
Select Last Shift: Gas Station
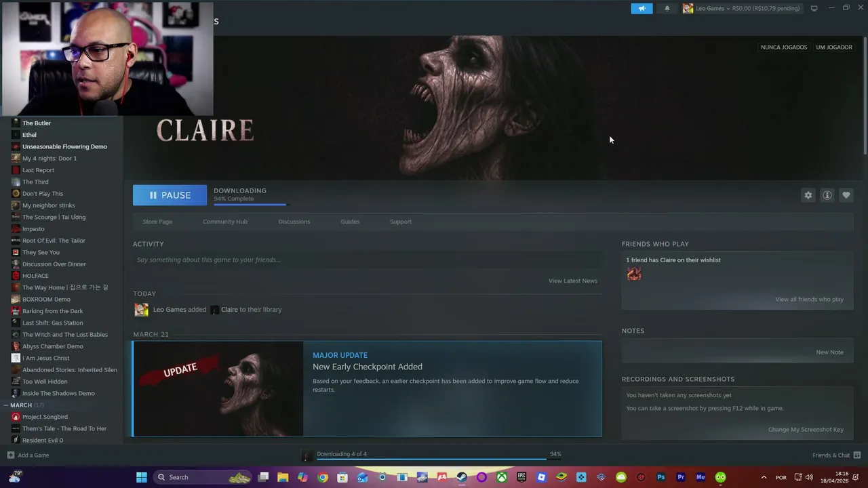click(x=53, y=323)
